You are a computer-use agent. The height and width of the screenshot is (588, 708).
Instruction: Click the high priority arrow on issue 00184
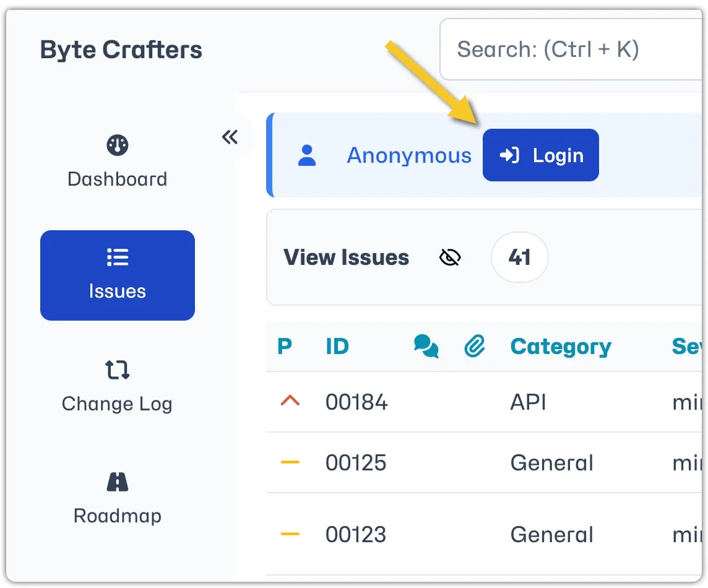(x=290, y=400)
